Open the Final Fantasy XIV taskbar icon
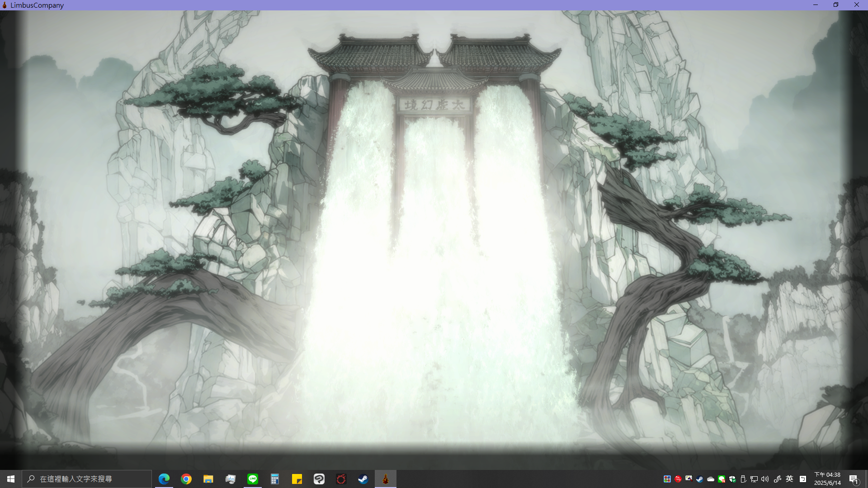Screen dimensions: 868x488 click(341, 479)
